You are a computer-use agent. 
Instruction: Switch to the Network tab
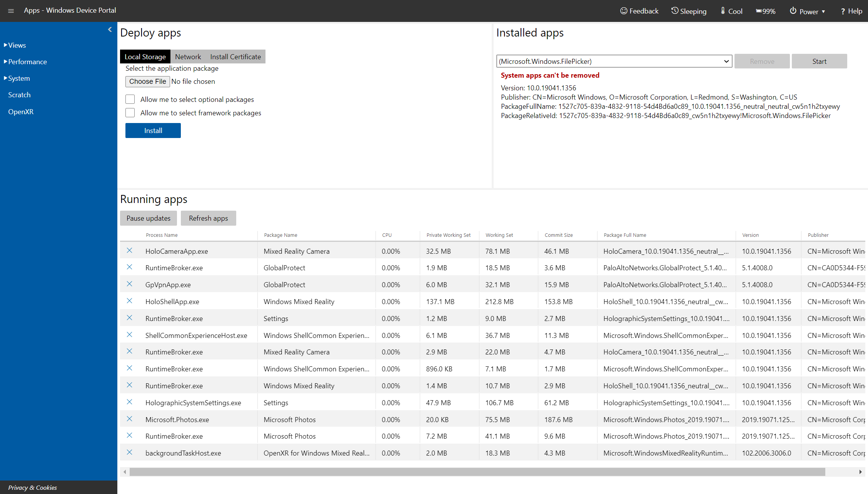(x=187, y=56)
